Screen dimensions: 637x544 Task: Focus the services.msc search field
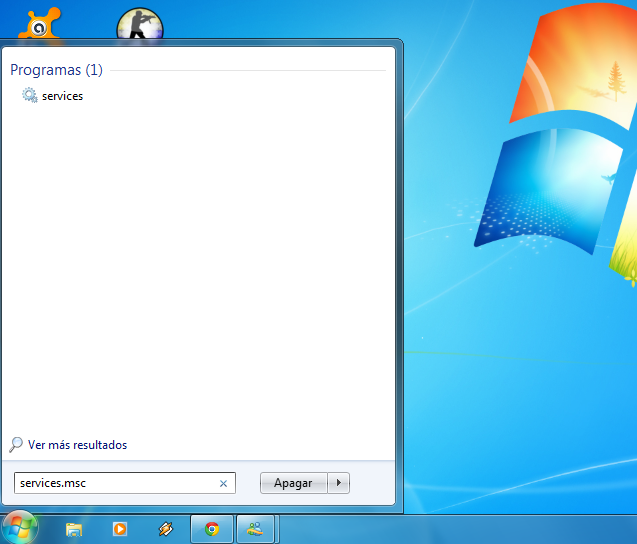point(125,483)
